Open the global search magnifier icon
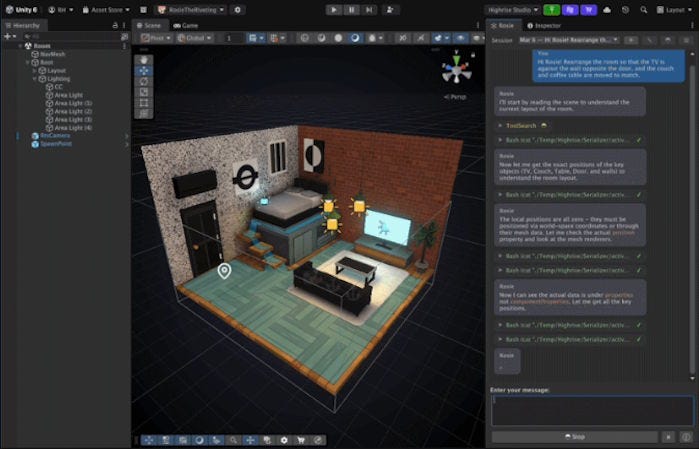The height and width of the screenshot is (449, 699). pyautogui.click(x=644, y=10)
